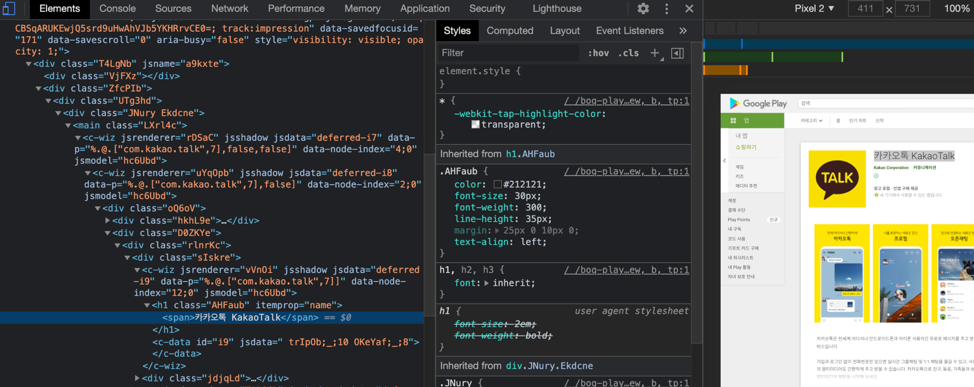Screen dimensions: 974x387
Task: Open the Security tab
Action: pos(487,9)
